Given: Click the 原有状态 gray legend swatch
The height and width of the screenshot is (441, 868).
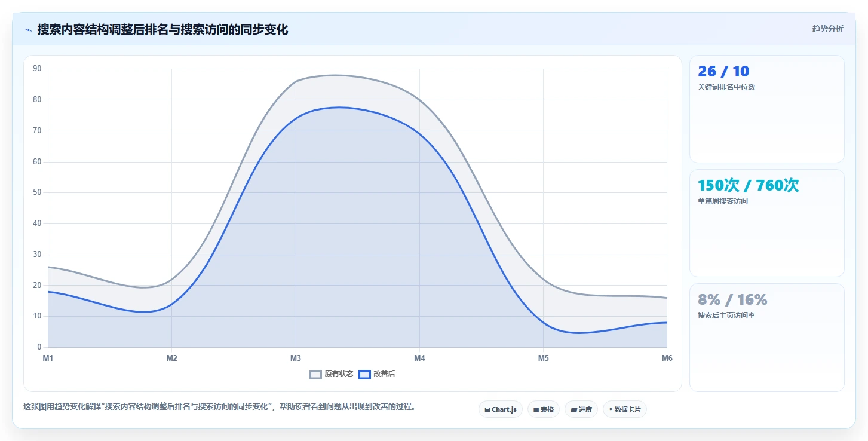Looking at the screenshot, I should 316,375.
